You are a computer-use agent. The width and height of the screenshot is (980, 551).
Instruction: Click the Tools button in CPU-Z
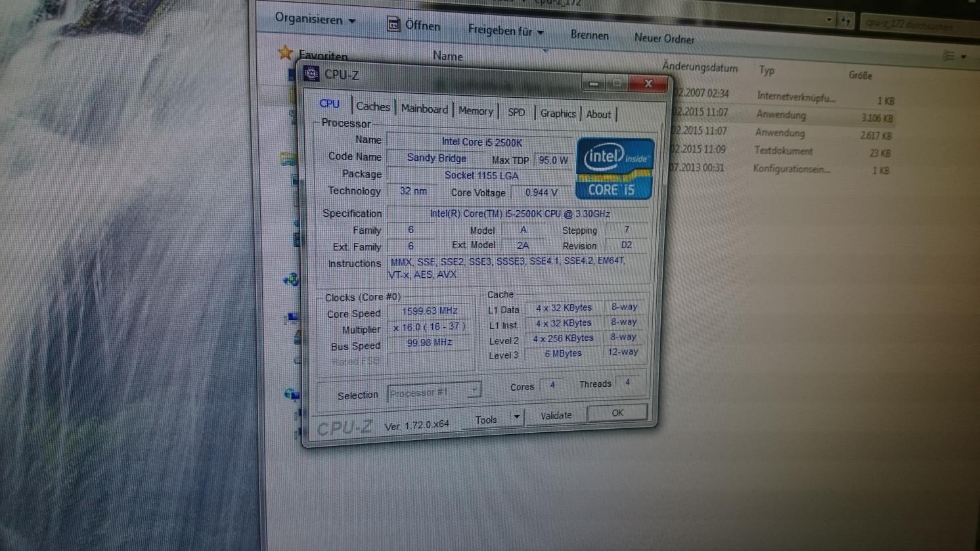(x=486, y=420)
